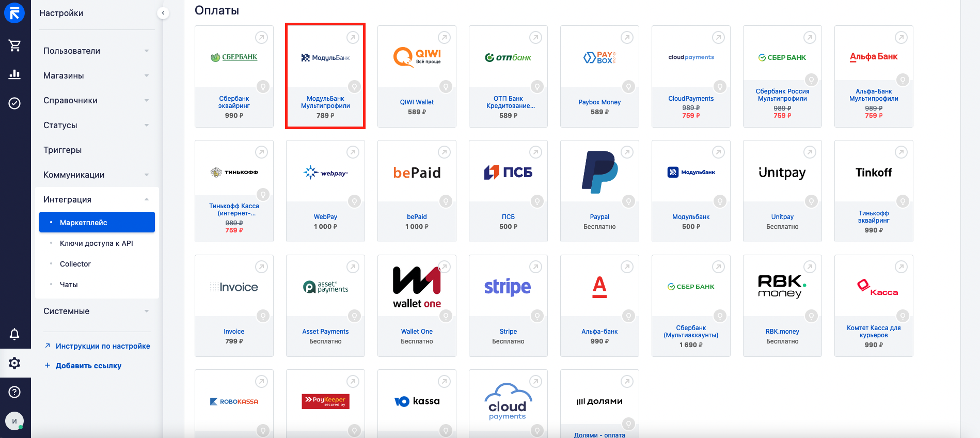Open the Альфа-Банк Мультипрофили module link

(874, 95)
